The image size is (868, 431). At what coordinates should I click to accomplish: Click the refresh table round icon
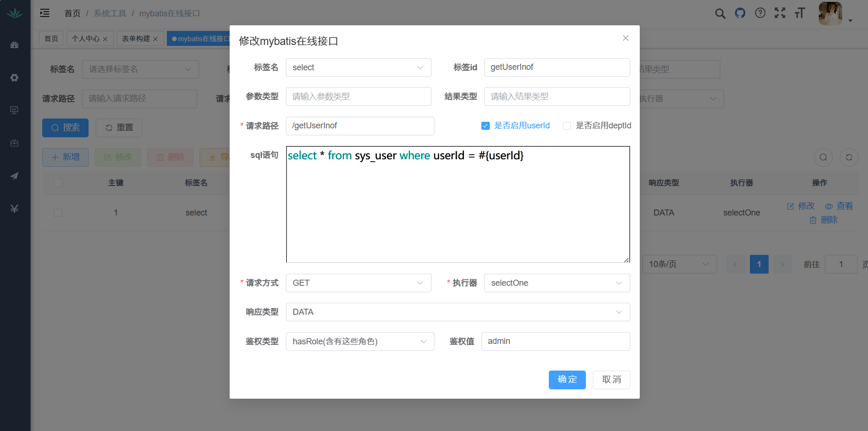(x=849, y=157)
